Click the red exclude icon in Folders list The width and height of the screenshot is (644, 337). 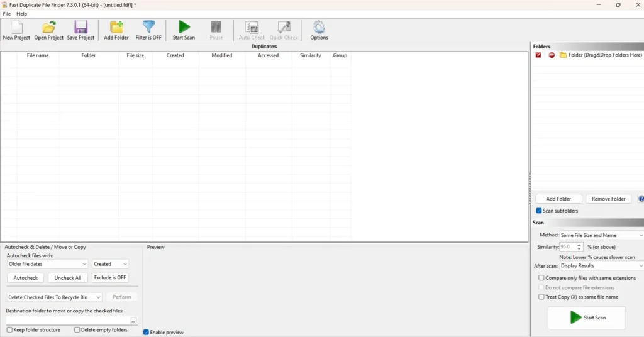(552, 55)
